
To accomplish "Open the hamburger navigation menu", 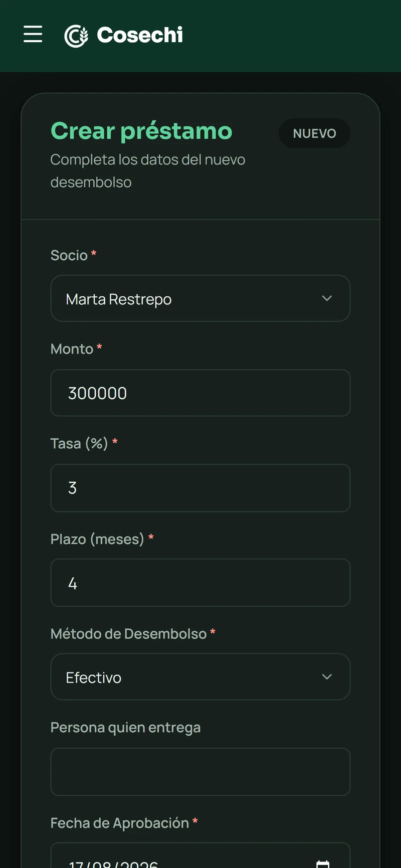I will (33, 34).
